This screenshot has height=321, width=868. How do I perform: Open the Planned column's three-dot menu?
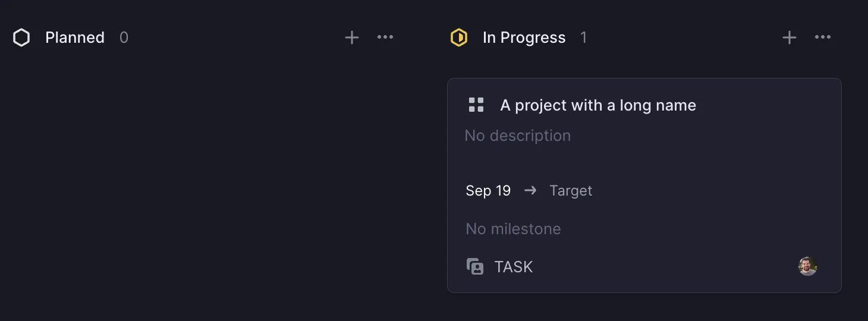pyautogui.click(x=385, y=37)
